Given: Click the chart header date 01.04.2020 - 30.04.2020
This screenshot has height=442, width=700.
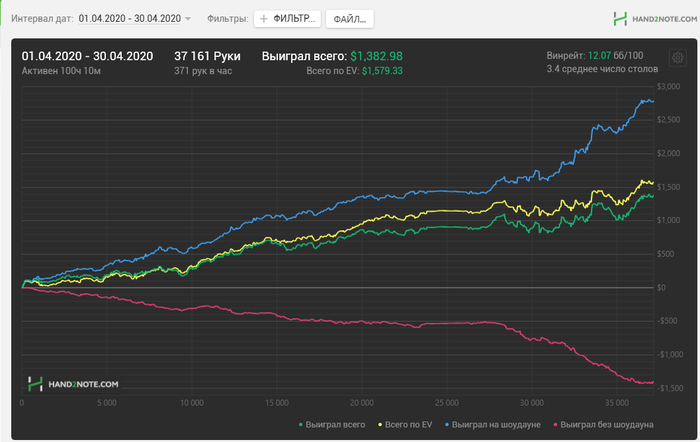Looking at the screenshot, I should (87, 56).
